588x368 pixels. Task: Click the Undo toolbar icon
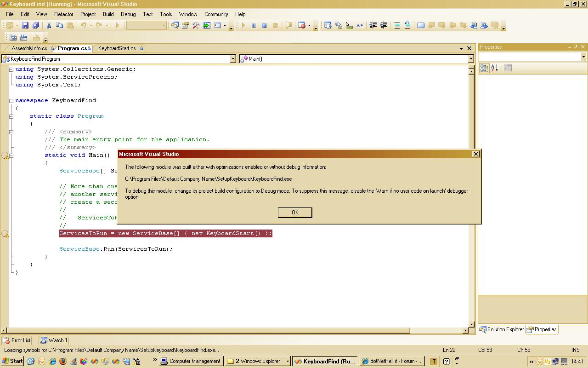point(84,25)
